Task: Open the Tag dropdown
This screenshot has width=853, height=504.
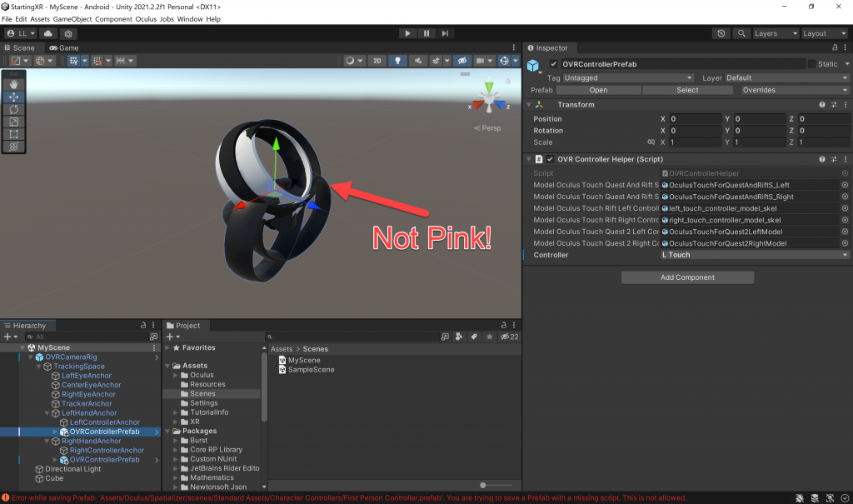Action: pyautogui.click(x=628, y=77)
